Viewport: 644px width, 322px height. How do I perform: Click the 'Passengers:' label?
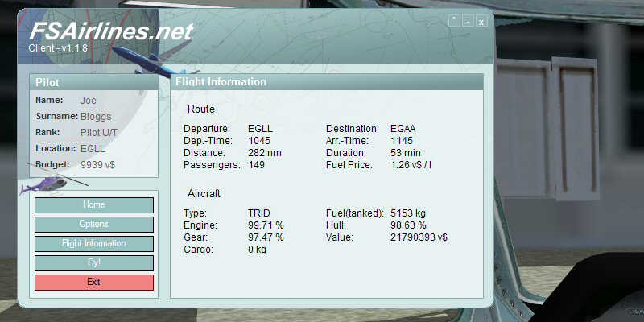pyautogui.click(x=212, y=165)
